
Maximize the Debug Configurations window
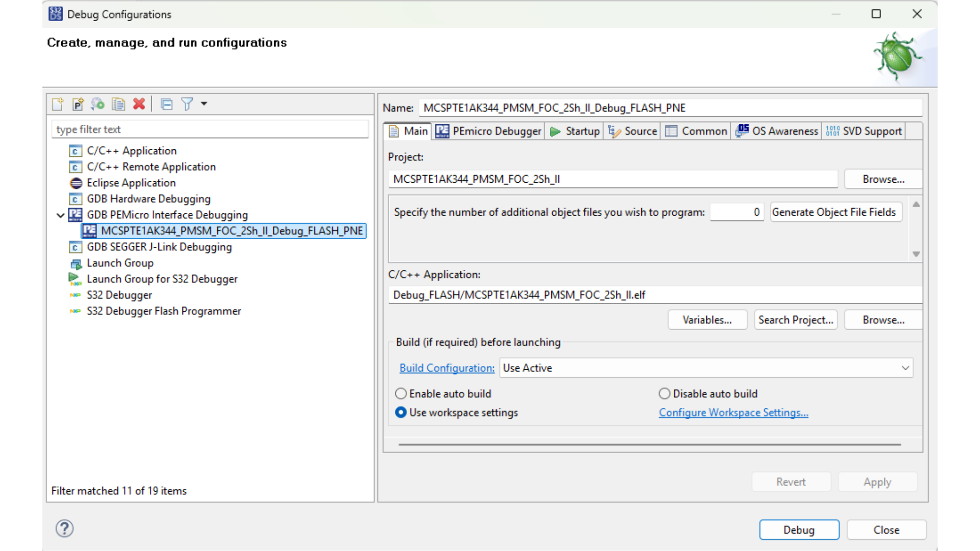pyautogui.click(x=876, y=14)
